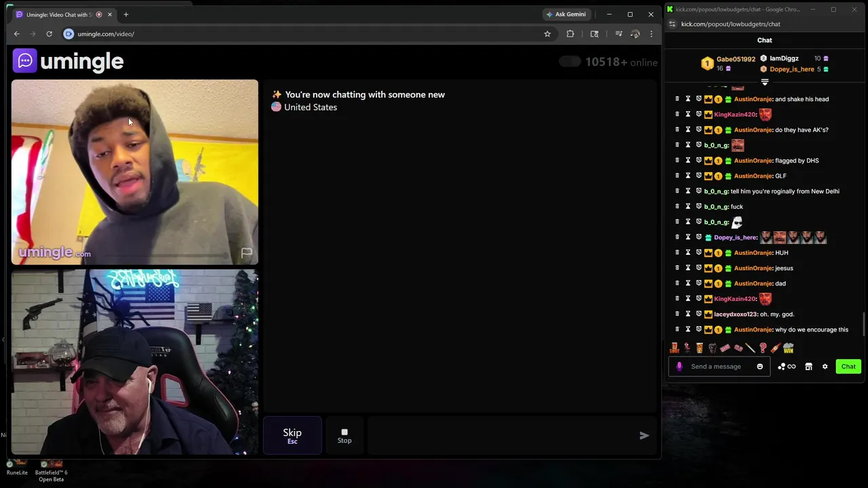The width and height of the screenshot is (868, 488).
Task: Delete AustinOranje's "dad" message
Action: (x=677, y=283)
